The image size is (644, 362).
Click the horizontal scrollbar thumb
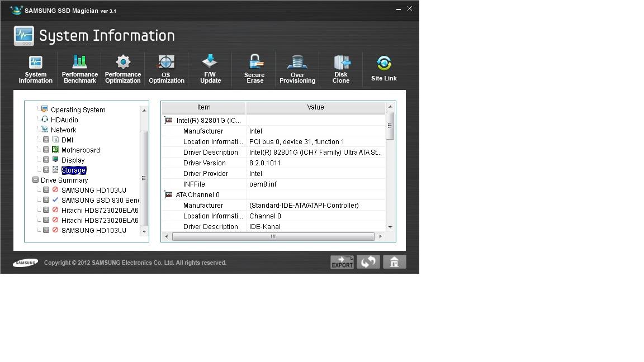tap(273, 236)
